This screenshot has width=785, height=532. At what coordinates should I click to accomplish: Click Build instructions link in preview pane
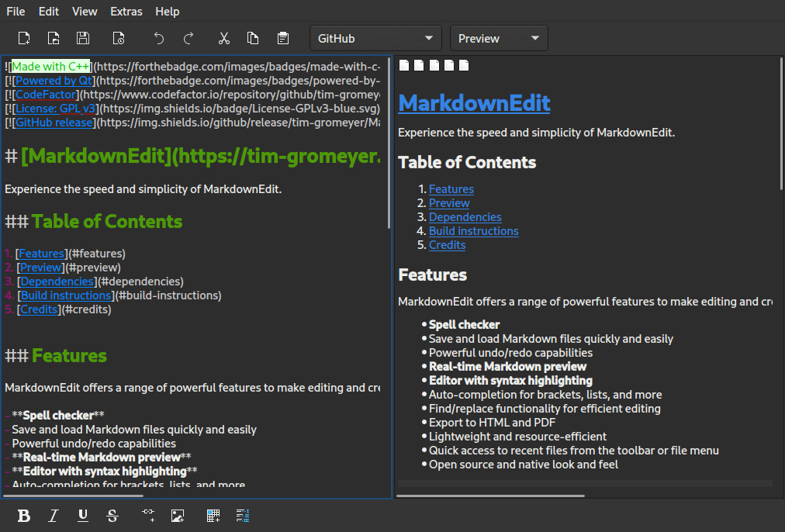(474, 231)
